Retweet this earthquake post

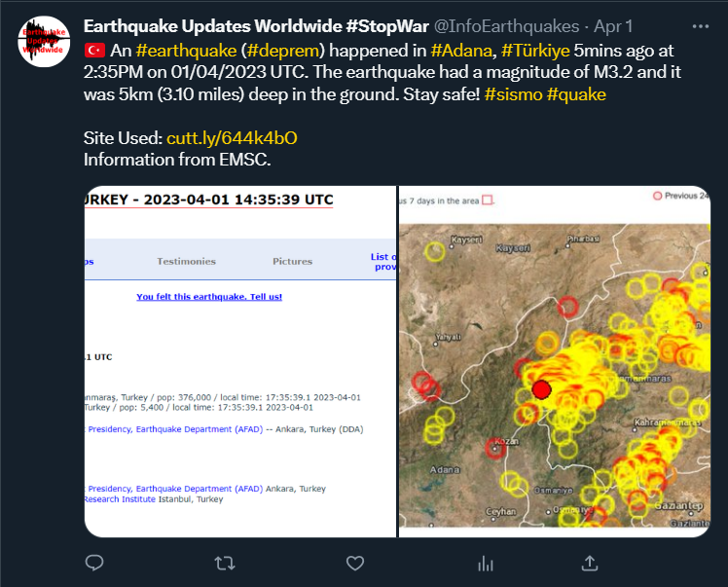click(x=224, y=563)
